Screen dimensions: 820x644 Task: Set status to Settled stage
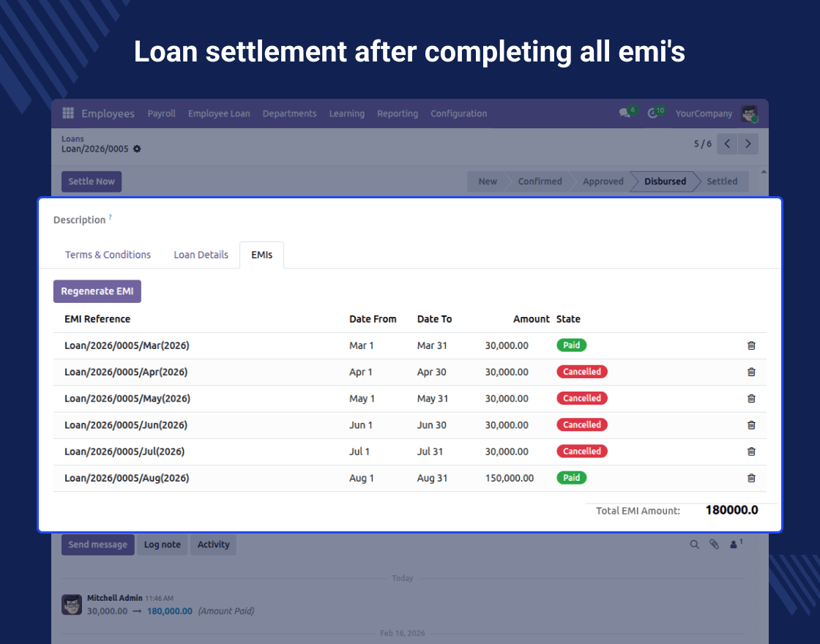(x=722, y=181)
